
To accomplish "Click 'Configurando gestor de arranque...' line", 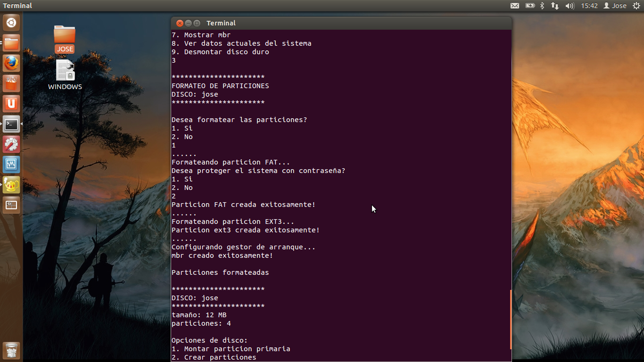I will [x=244, y=247].
